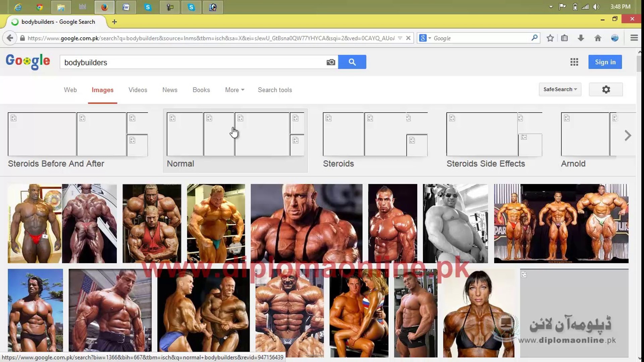This screenshot has width=644, height=362.
Task: Open the Action Center flag icon
Action: pos(562,7)
